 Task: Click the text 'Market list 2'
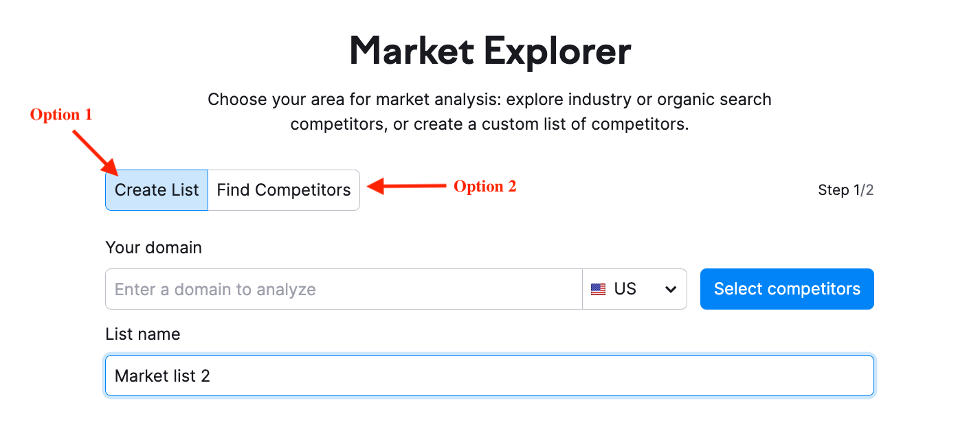[162, 376]
